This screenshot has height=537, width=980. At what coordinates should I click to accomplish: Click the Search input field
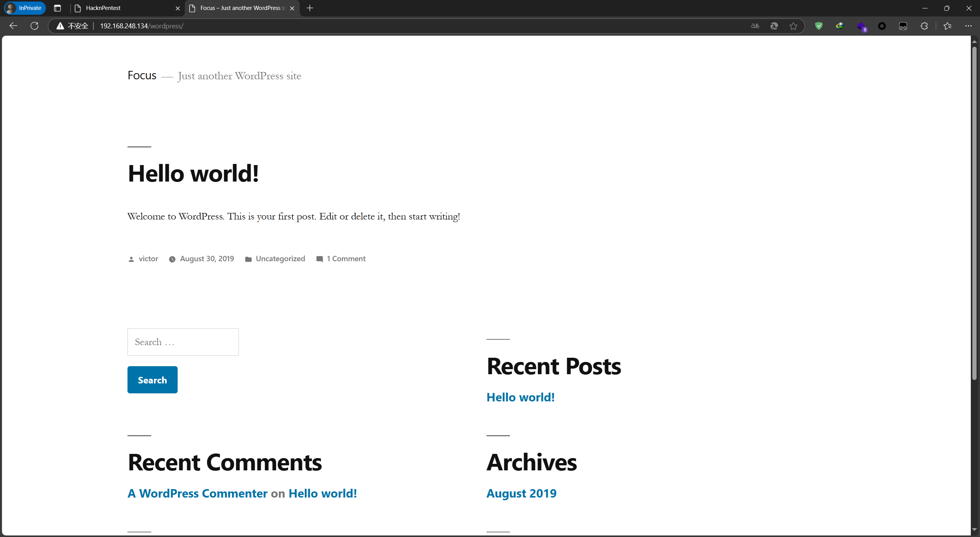pyautogui.click(x=183, y=342)
